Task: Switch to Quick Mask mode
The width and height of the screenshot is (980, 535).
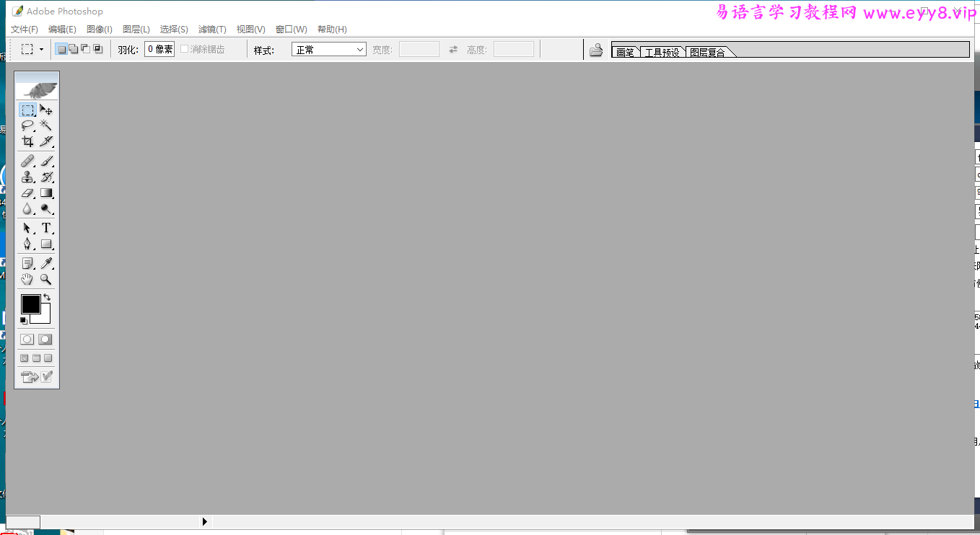Action: (x=45, y=339)
